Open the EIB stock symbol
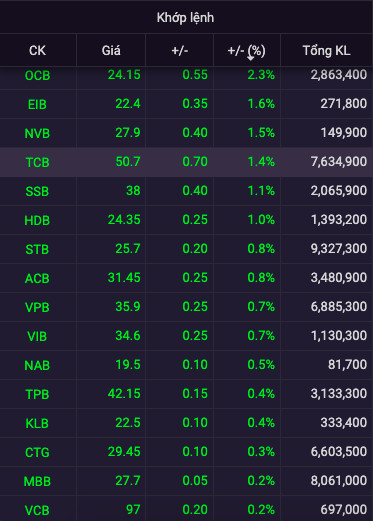Viewport: 373px width, 521px height. tap(37, 104)
